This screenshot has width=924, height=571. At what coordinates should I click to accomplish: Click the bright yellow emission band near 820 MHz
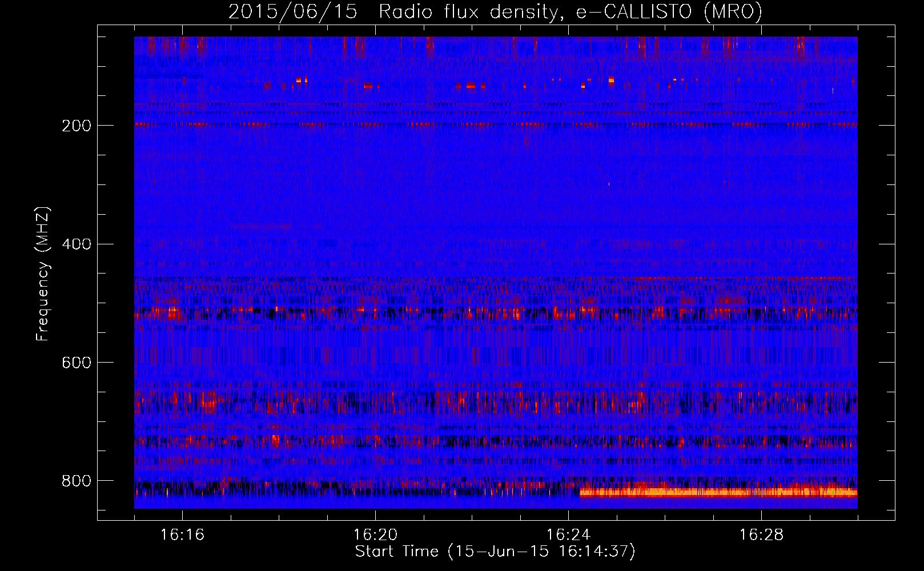[718, 492]
